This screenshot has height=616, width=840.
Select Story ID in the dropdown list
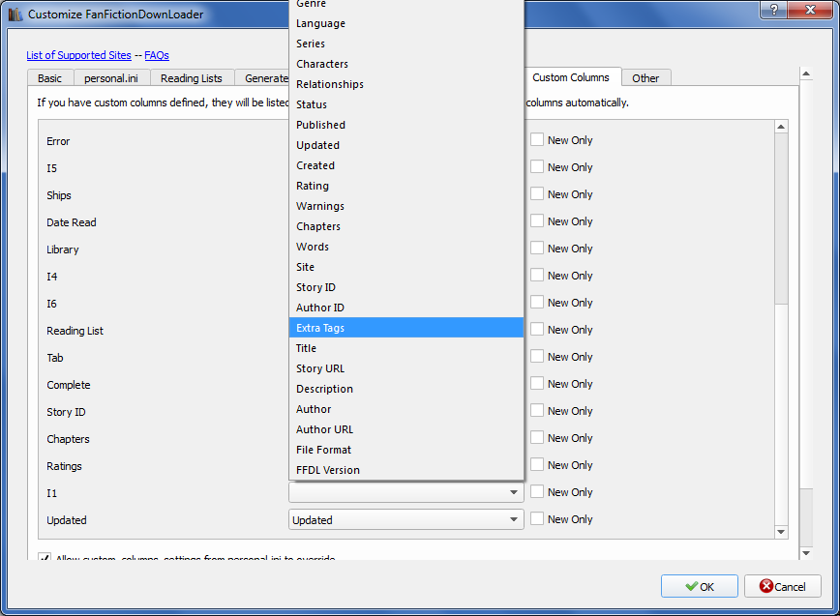click(406, 288)
